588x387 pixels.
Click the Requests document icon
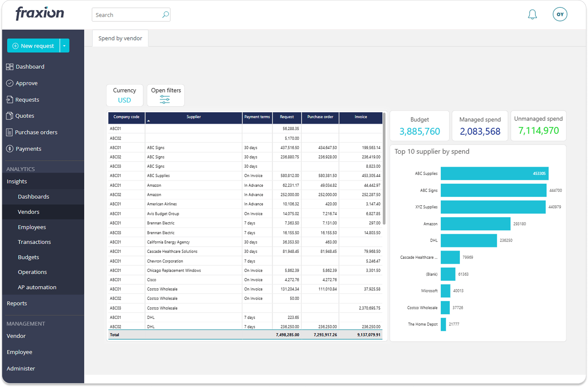pyautogui.click(x=10, y=99)
